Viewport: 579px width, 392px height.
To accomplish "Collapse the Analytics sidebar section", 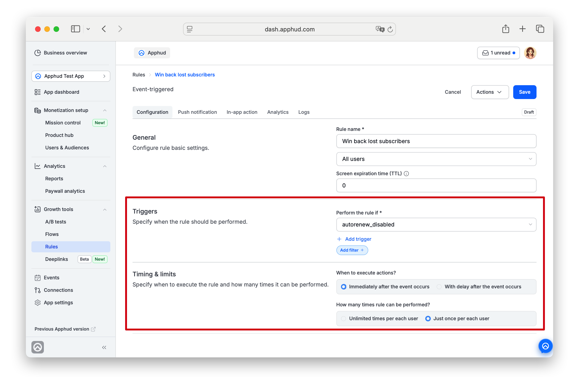I will click(x=105, y=166).
